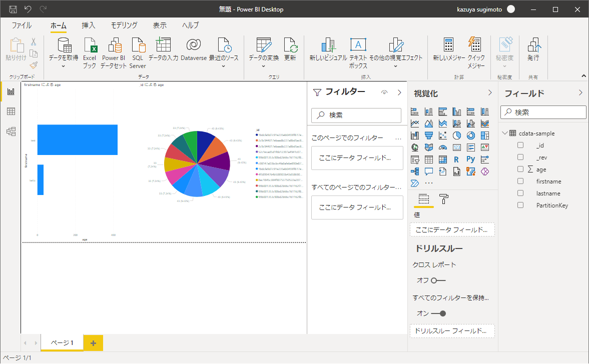Open the モデリング ribbon tab
Screen dimensions: 589x364
pos(124,25)
